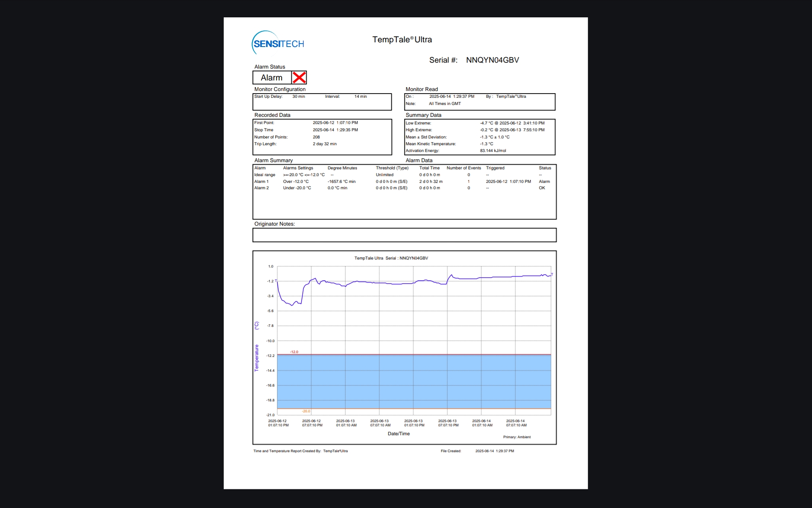Click the Ideal range alarm row label
The height and width of the screenshot is (508, 812).
(x=265, y=175)
